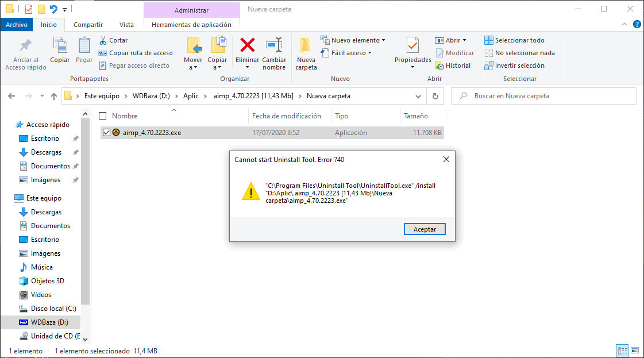Open the Archivo tab
Screen dimensions: 644x358
[x=17, y=25]
